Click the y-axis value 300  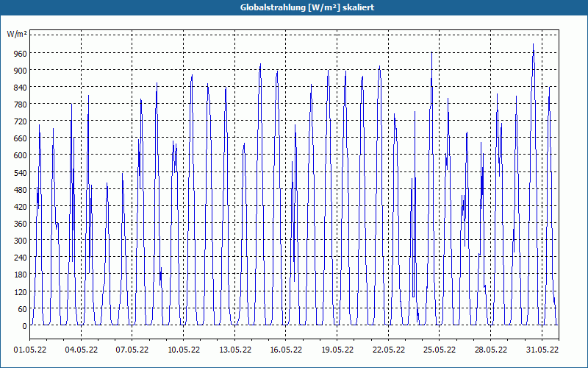coord(21,241)
